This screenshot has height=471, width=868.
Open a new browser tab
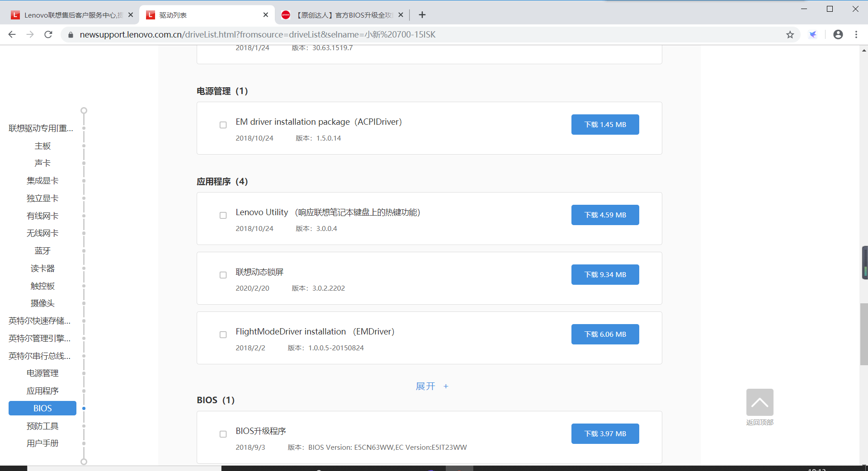pyautogui.click(x=422, y=15)
